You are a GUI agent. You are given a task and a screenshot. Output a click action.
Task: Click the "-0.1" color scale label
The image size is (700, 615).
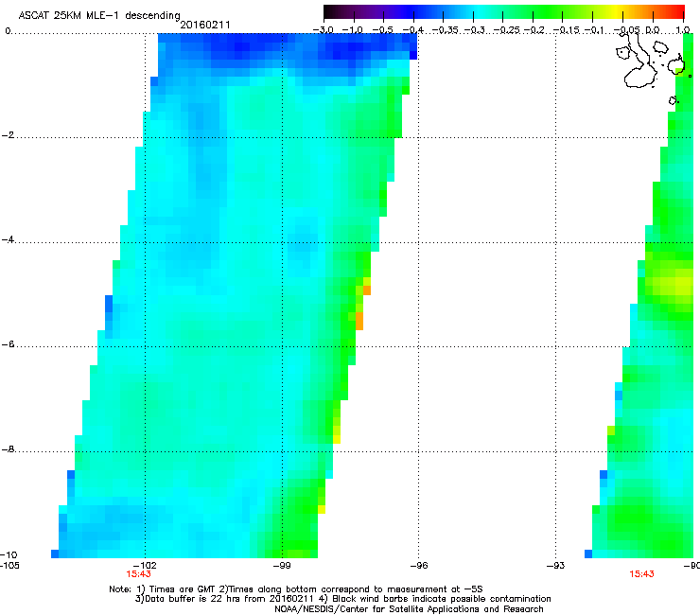click(x=594, y=30)
